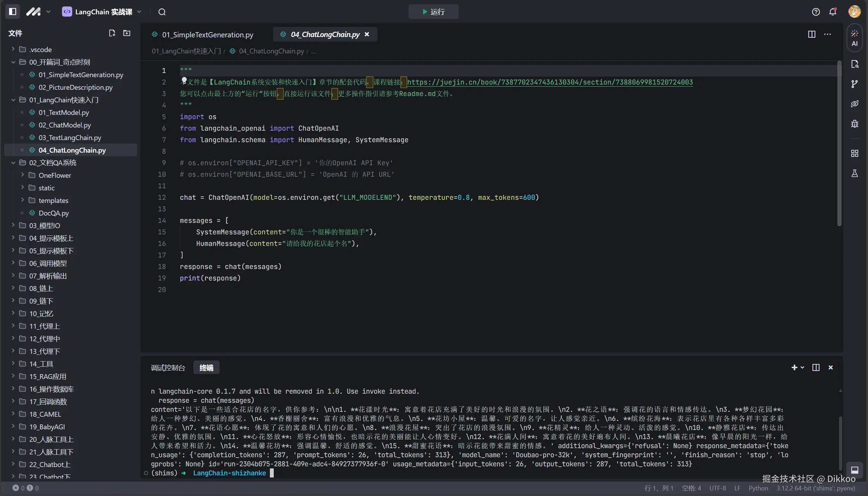Switch to 01_SimpleTextGeneration.py tab
This screenshot has width=868, height=496.
coord(207,35)
